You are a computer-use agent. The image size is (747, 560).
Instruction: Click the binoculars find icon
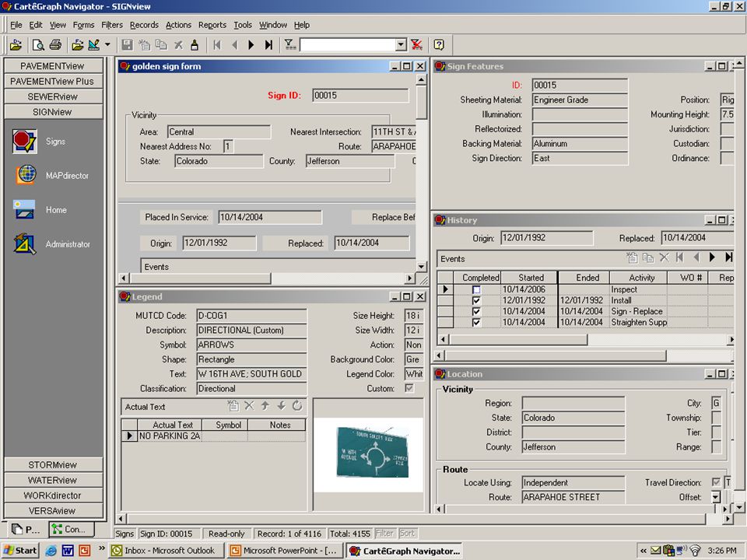coord(195,45)
